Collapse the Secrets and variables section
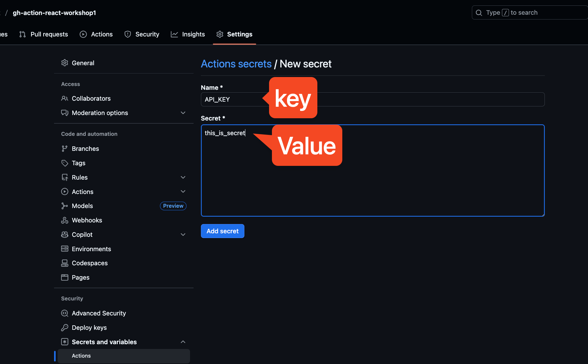This screenshot has height=364, width=588. (183, 342)
